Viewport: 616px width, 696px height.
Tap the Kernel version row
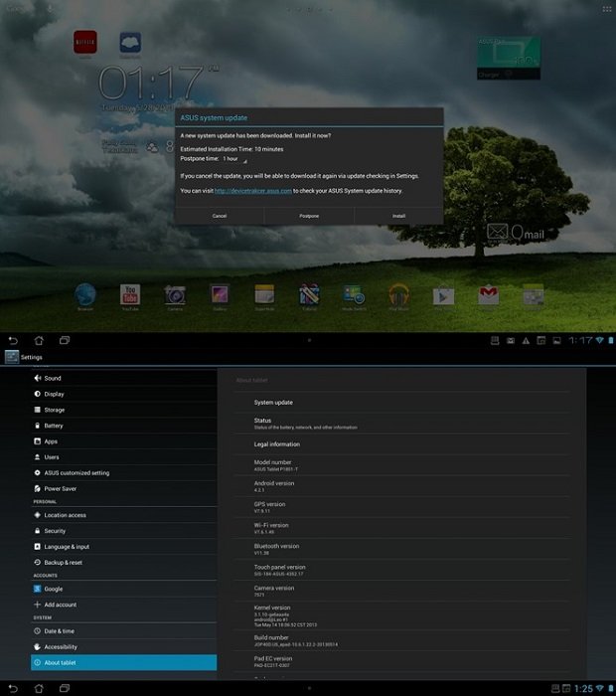(x=401, y=615)
